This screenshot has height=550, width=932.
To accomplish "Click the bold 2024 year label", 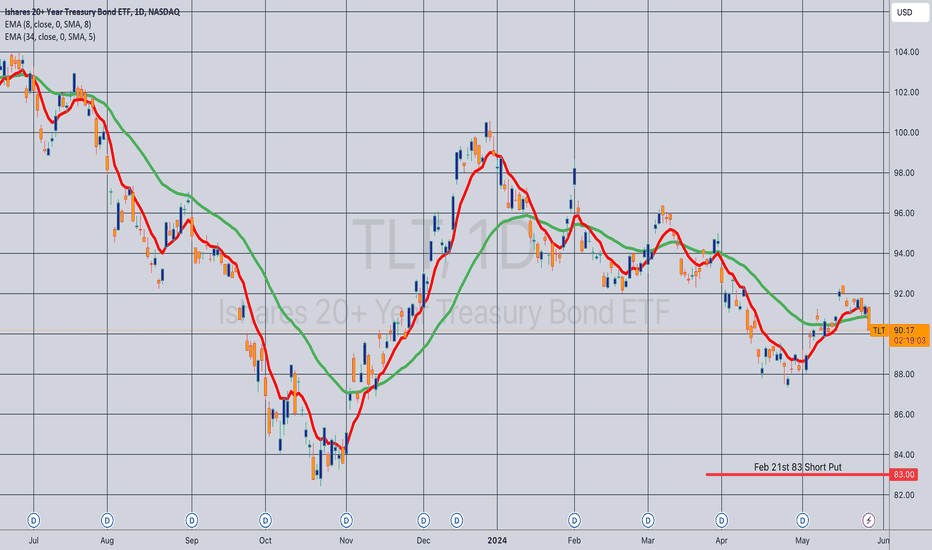I will tap(497, 540).
